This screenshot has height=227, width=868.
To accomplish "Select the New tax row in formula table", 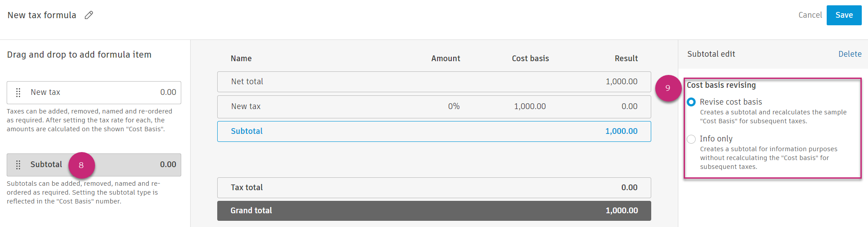I will [x=434, y=106].
